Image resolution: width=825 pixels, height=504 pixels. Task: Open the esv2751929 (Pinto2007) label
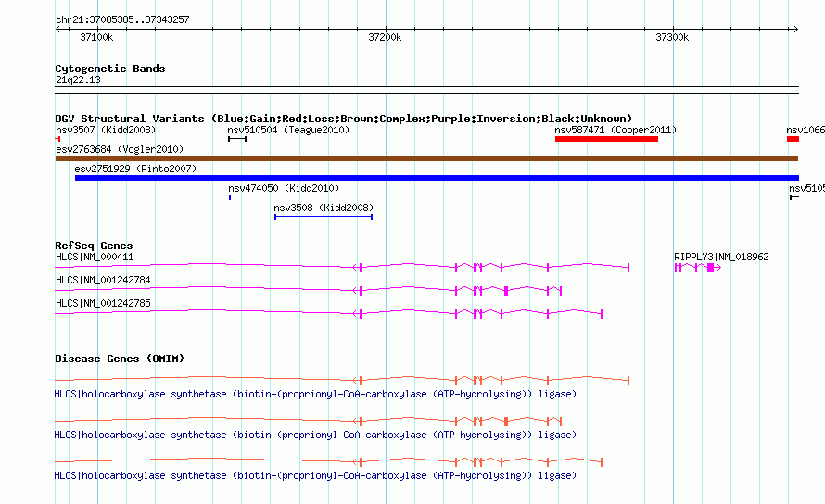135,169
